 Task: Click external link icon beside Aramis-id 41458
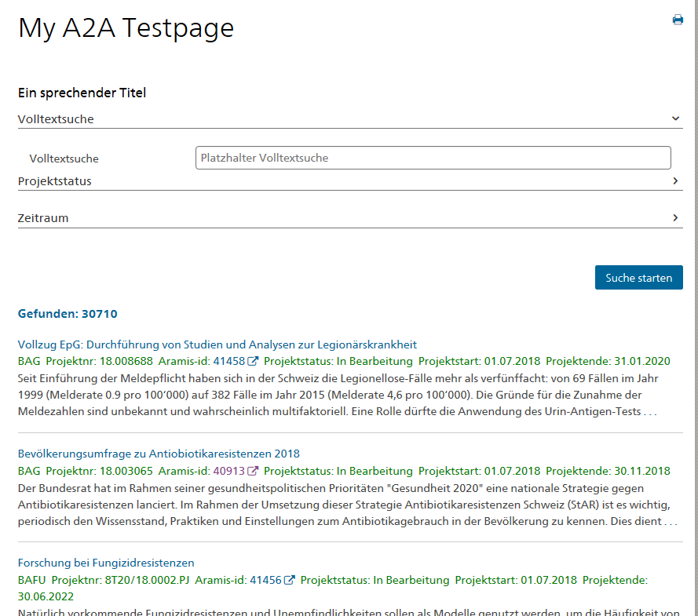click(253, 362)
